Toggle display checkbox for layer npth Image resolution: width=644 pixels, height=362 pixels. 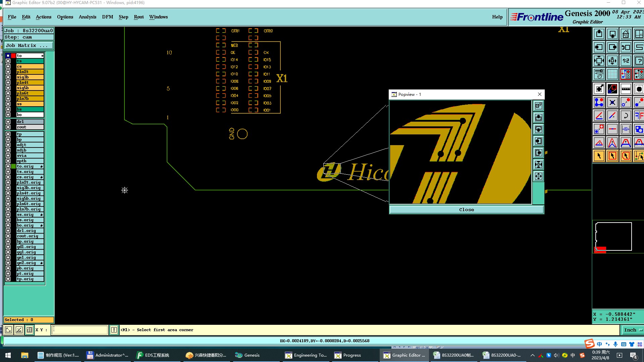[8, 161]
